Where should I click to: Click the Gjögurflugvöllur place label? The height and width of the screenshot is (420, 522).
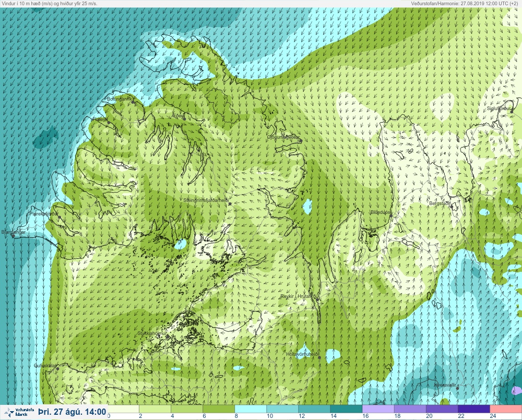coord(283,137)
